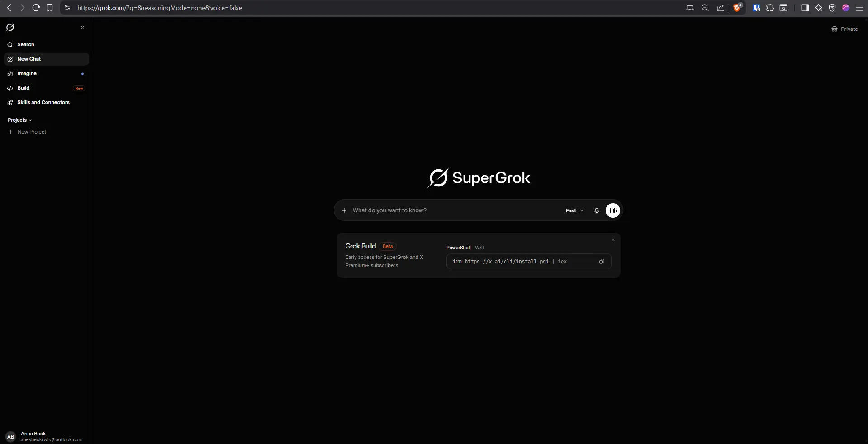
Task: Open the Build section
Action: (46, 88)
